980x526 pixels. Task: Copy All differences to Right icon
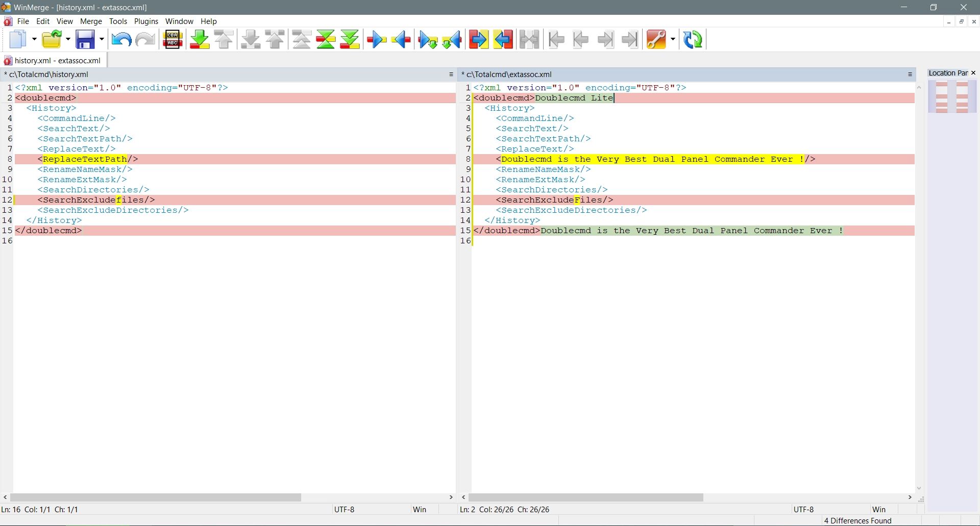tap(478, 39)
